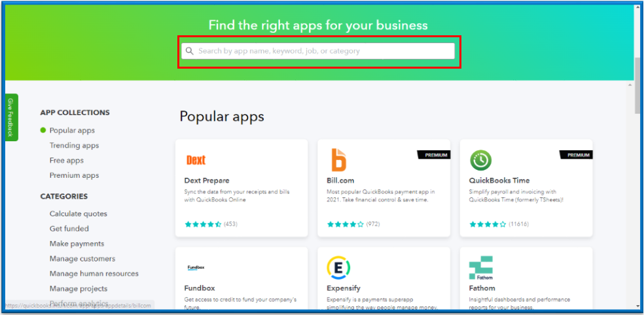Open the QuickBooks Time app title

coord(499,180)
